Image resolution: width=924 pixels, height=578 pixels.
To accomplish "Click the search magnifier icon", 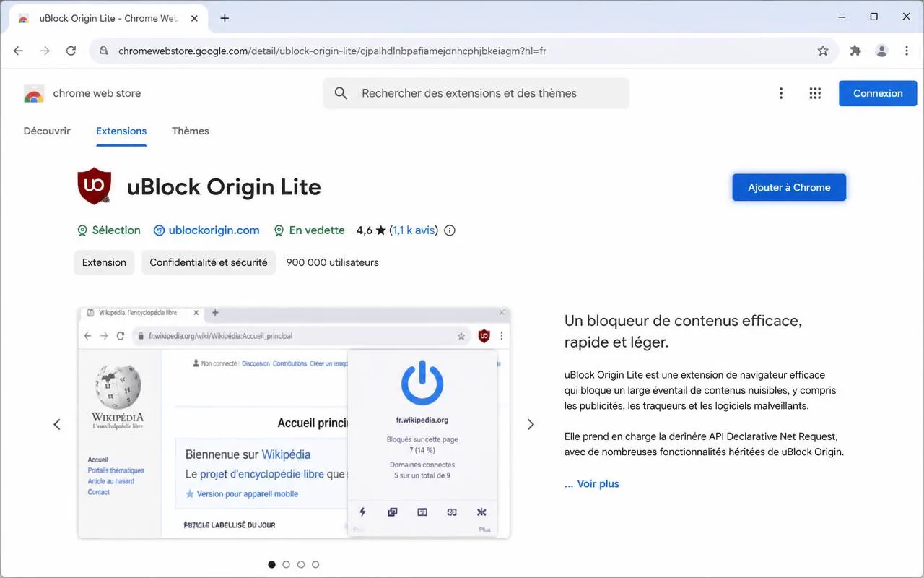I will [341, 93].
